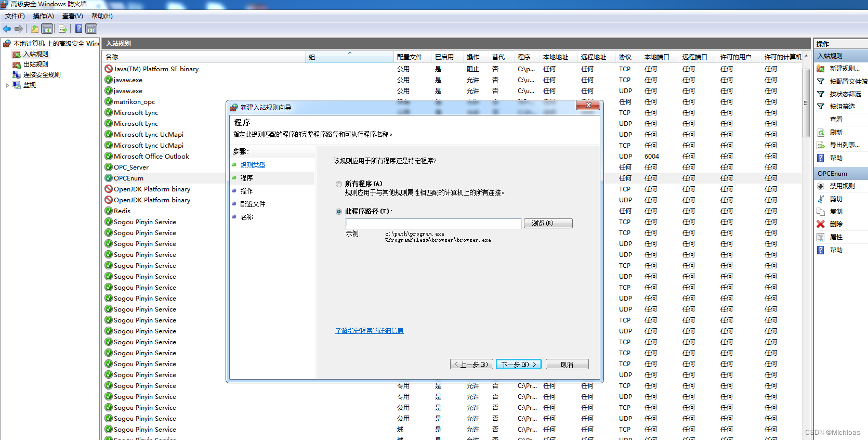Select 入站规则 in the left tree
868x440 pixels.
pyautogui.click(x=35, y=54)
